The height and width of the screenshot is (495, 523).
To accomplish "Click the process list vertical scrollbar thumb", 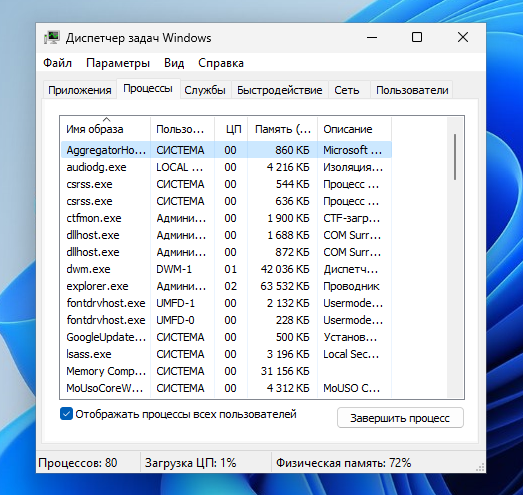I will [455, 157].
